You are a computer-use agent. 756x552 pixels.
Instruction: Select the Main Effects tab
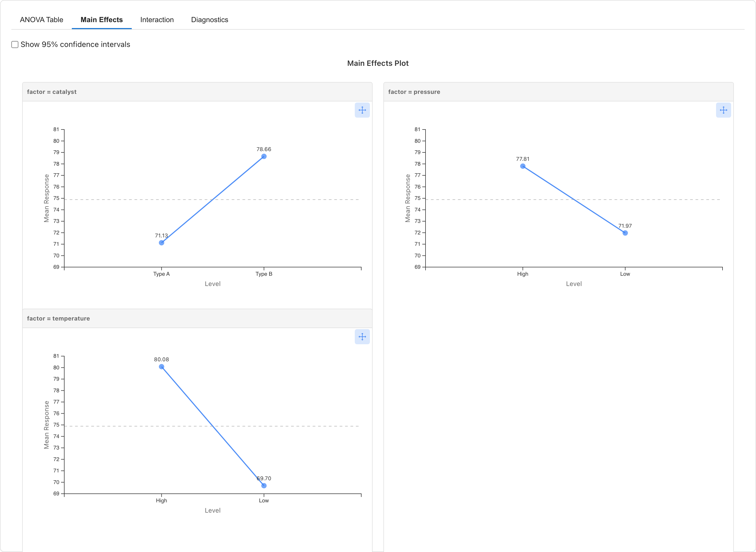click(102, 20)
